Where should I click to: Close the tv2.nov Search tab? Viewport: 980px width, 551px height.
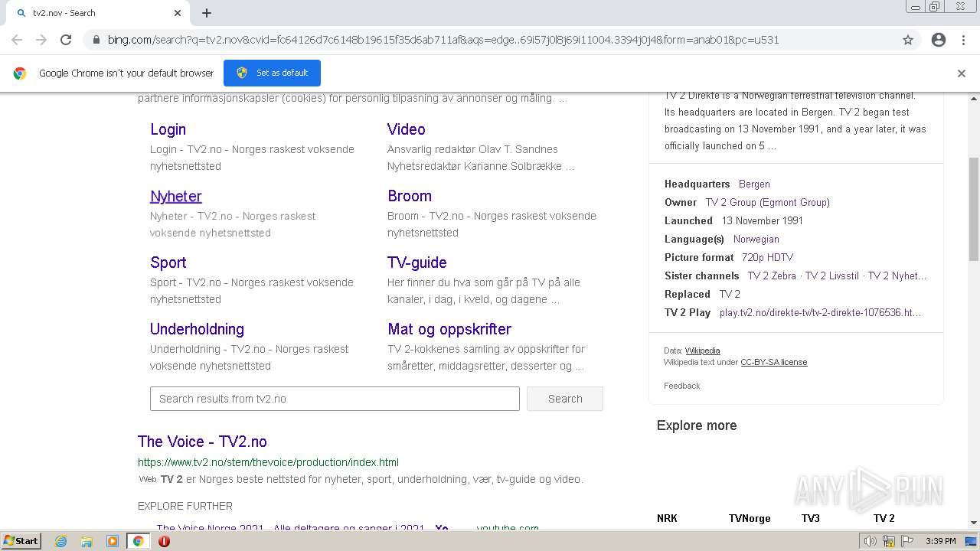click(x=178, y=13)
